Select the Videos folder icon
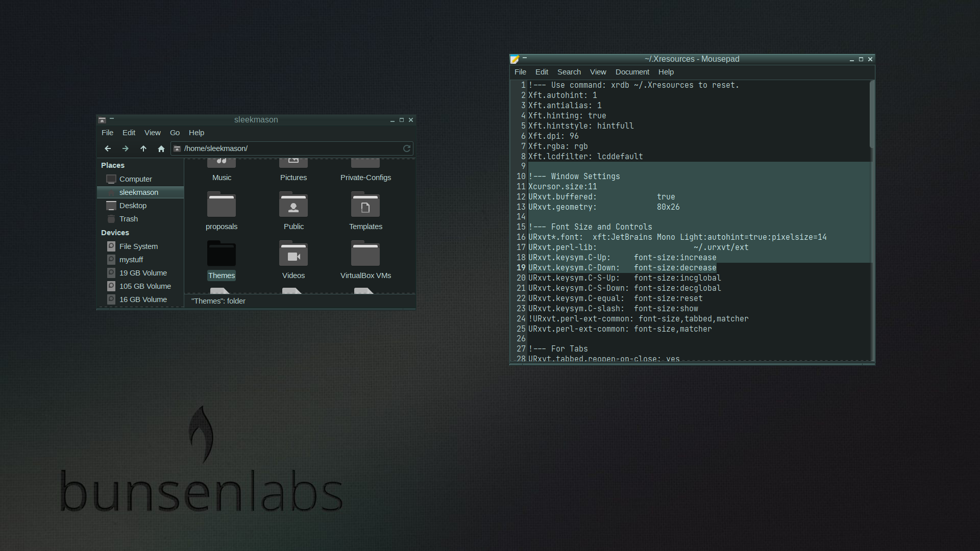The width and height of the screenshot is (980, 551). point(293,253)
